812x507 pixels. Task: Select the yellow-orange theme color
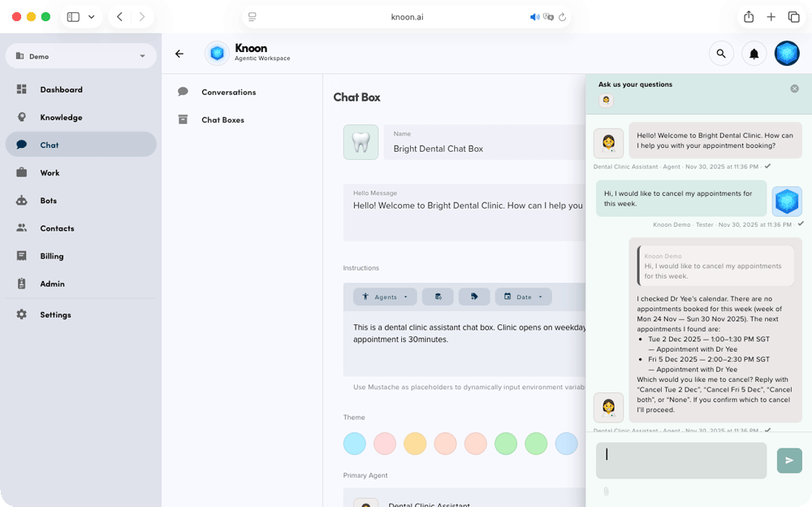(x=415, y=444)
